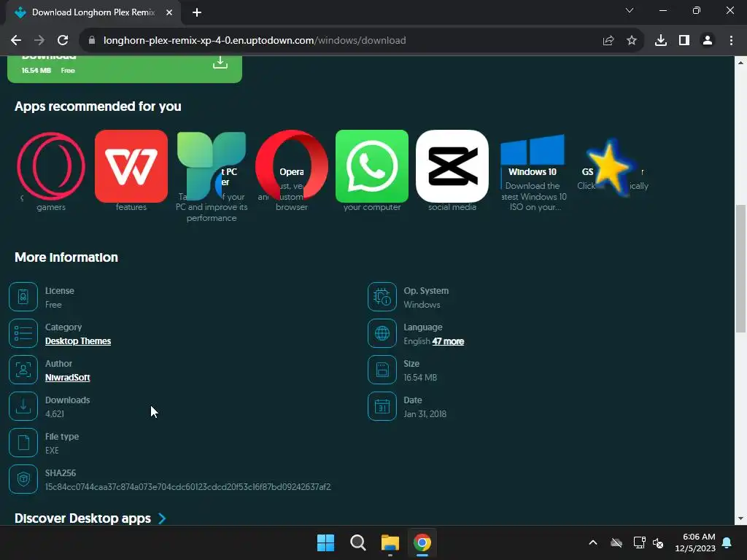Screen dimensions: 747x560
Task: Open Chrome downloads panel
Action: click(x=661, y=41)
